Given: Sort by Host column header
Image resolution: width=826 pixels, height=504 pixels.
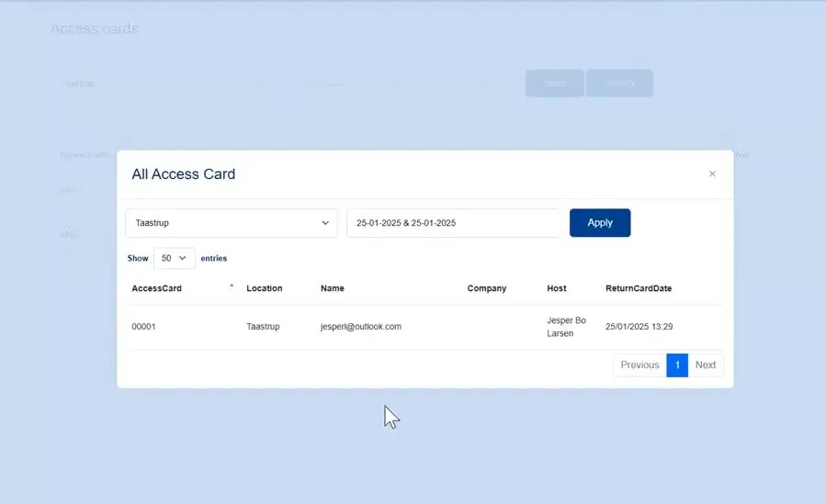Looking at the screenshot, I should 556,288.
